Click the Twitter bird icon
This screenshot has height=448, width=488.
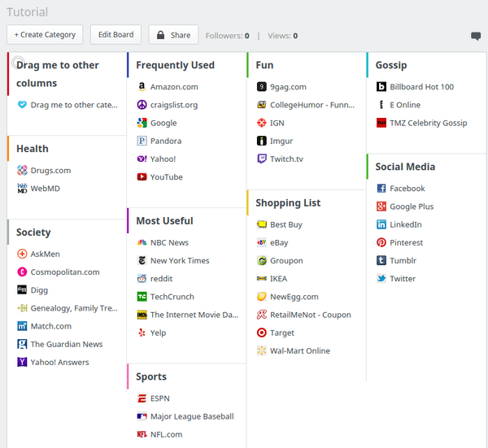coord(381,278)
